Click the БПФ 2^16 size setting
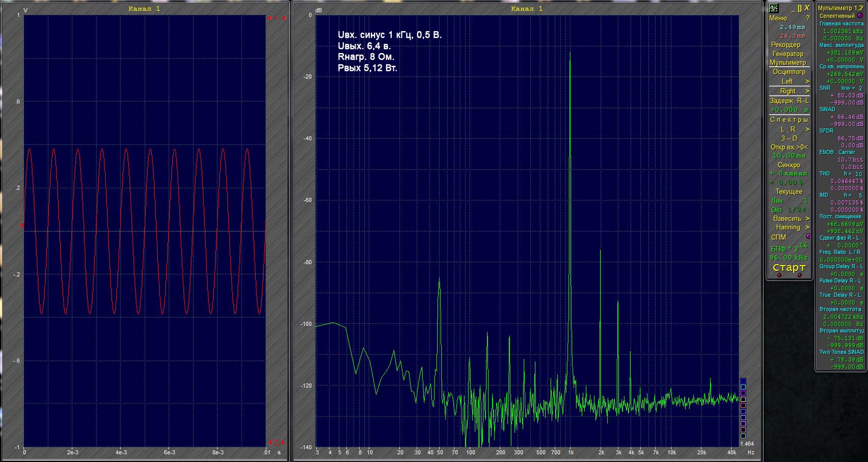The height and width of the screenshot is (462, 868). [789, 247]
